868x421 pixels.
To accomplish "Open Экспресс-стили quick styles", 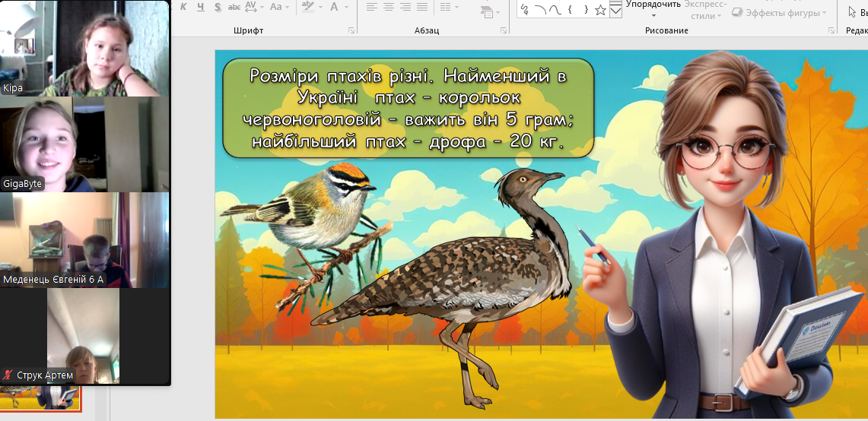I will tap(707, 9).
